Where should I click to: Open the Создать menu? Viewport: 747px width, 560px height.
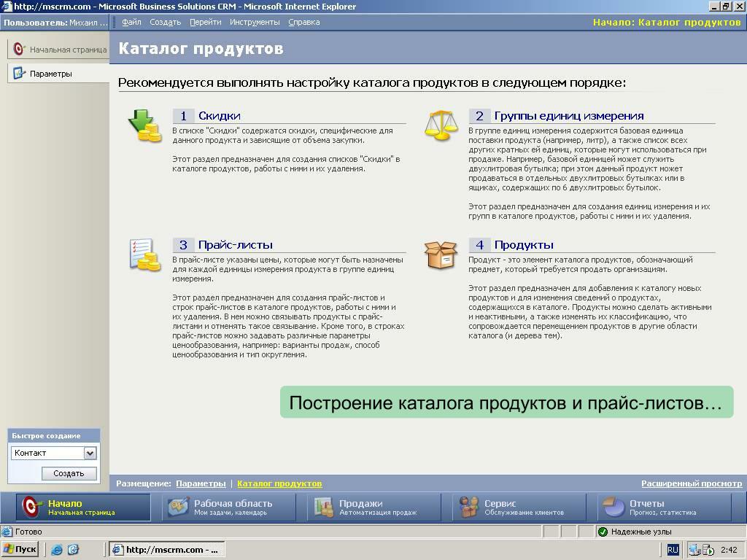[166, 22]
